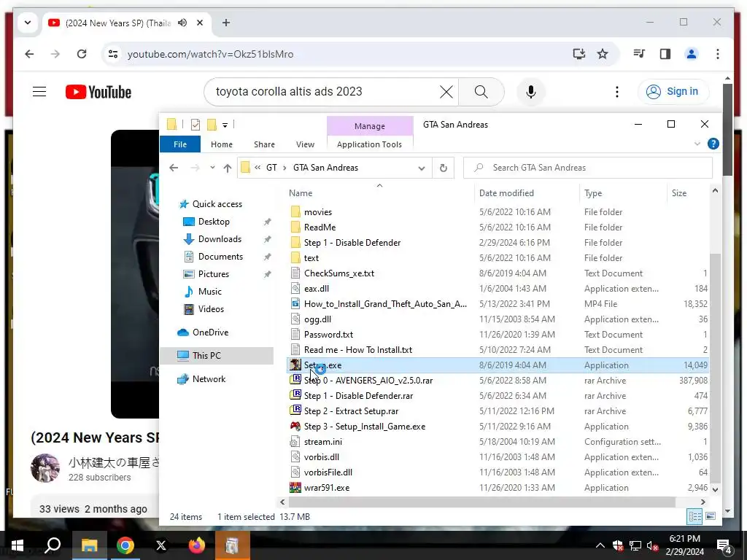Open Chrome media controls icon
This screenshot has height=560, width=747.
[639, 54]
